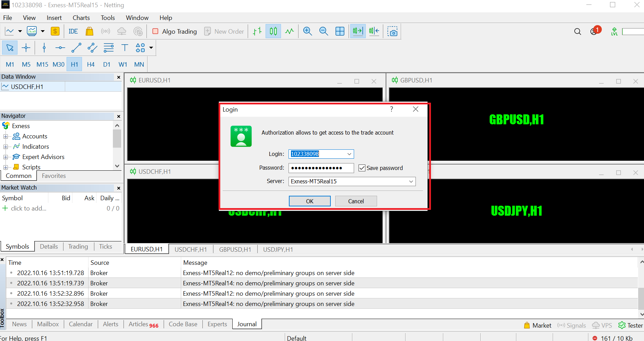Click the Password input field
644x341 pixels.
[x=321, y=168]
